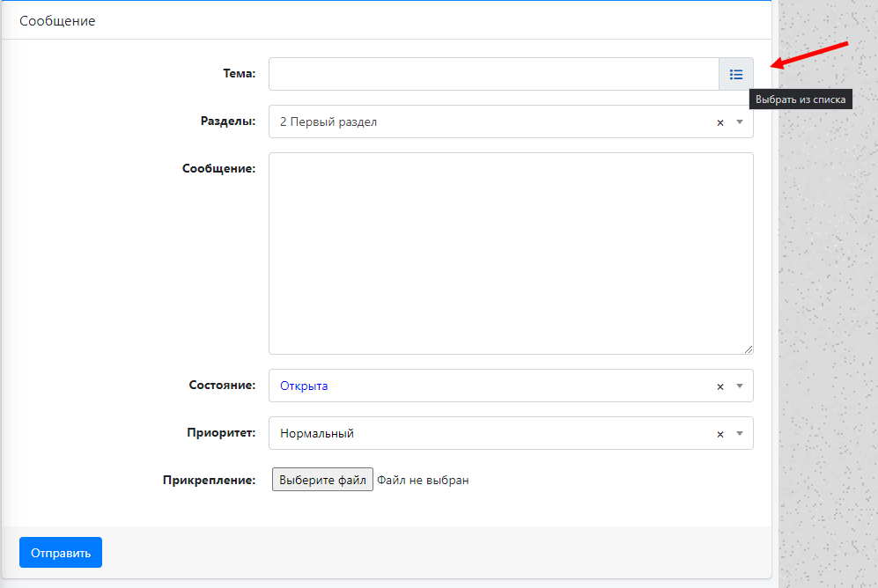Screen dimensions: 878x588
Task: Click the "Нормальный" priority value
Action: pos(317,433)
